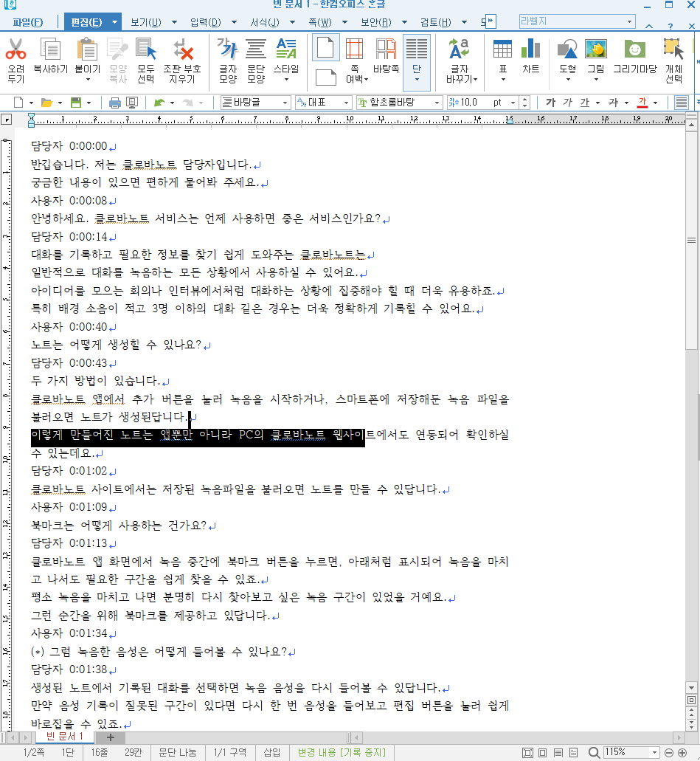The image size is (700, 761).
Task: Open the folder icon to load a file
Action: [46, 103]
